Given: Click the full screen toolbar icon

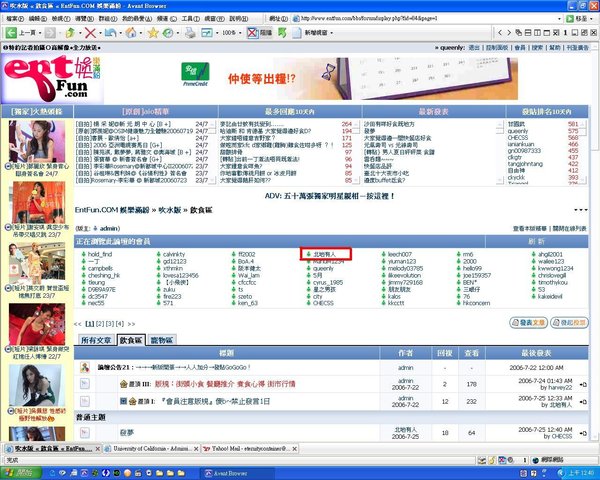Looking at the screenshot, I should [x=207, y=33].
